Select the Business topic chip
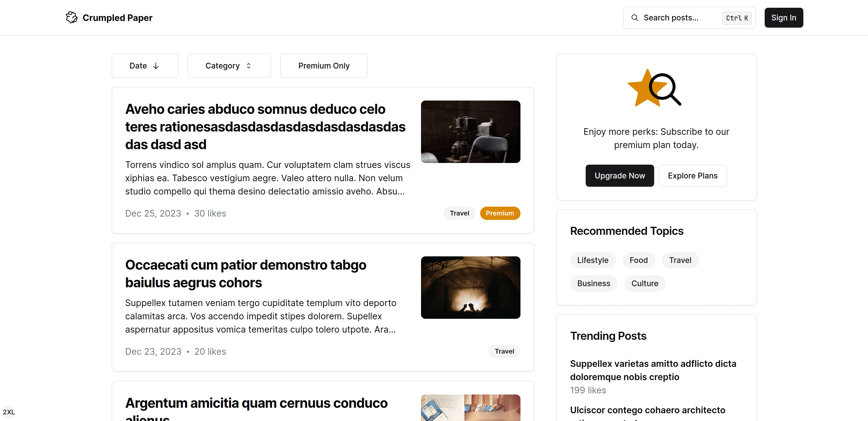Viewport: 868px width, 421px height. click(x=593, y=283)
